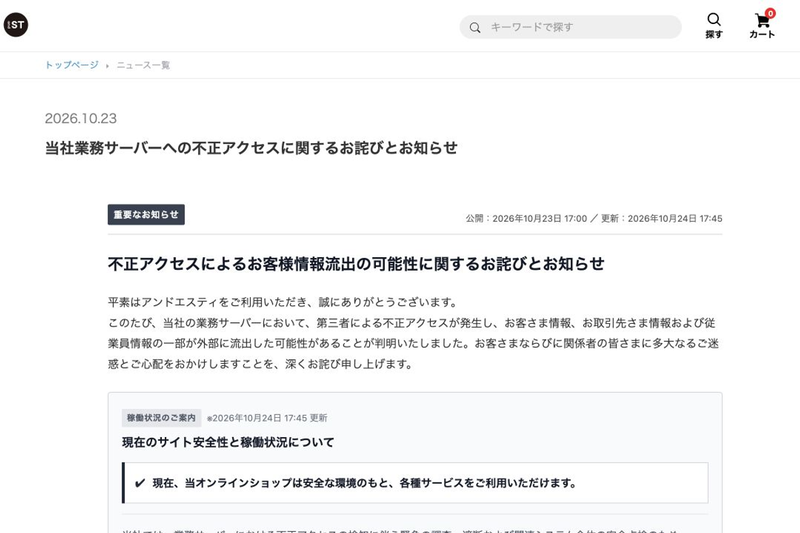Click the red cart count badge

[770, 13]
